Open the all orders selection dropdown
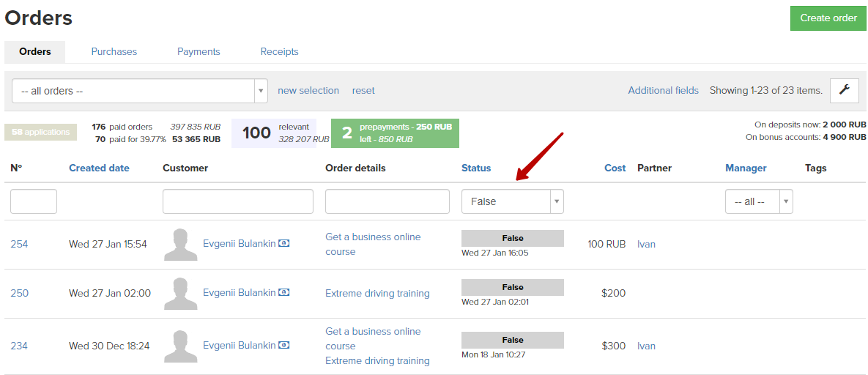This screenshot has width=868, height=375. pos(139,91)
